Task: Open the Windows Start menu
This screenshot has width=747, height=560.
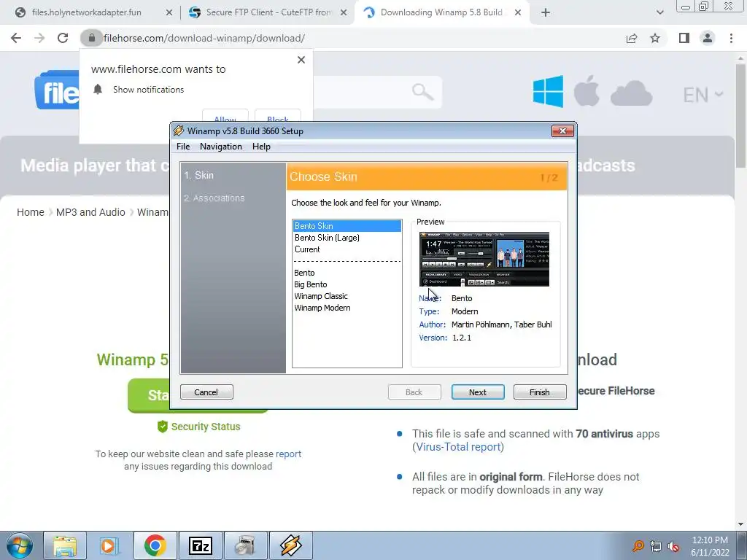Action: tap(19, 545)
